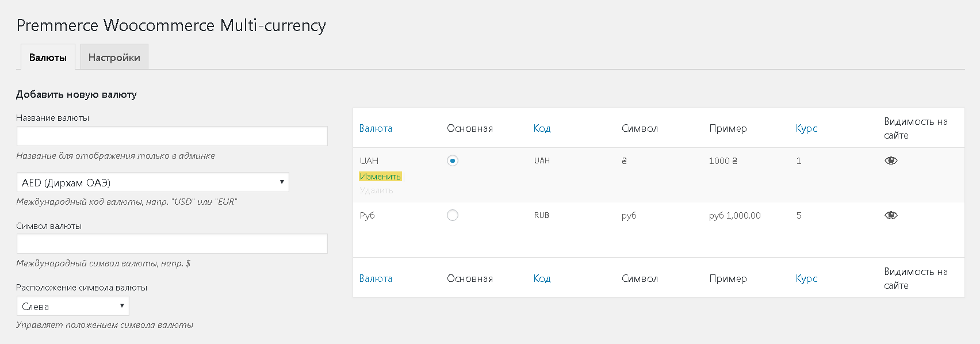Sort by Валюта in table header
This screenshot has width=980, height=344.
[x=376, y=128]
